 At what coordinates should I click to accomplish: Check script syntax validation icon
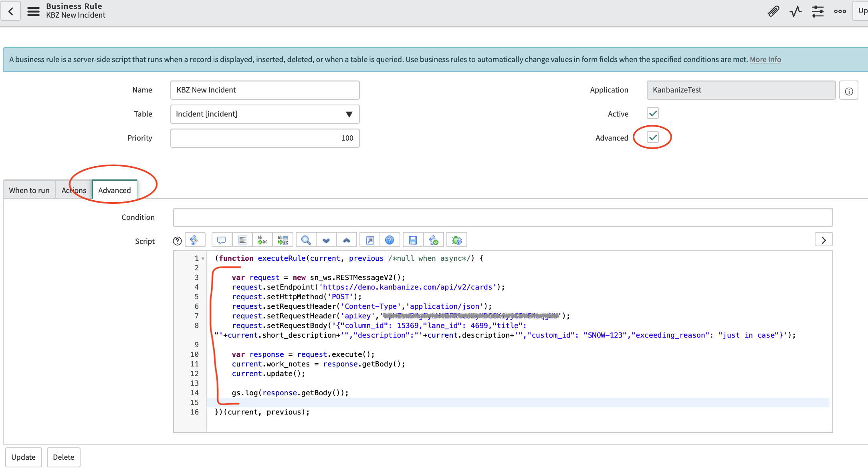tap(434, 240)
